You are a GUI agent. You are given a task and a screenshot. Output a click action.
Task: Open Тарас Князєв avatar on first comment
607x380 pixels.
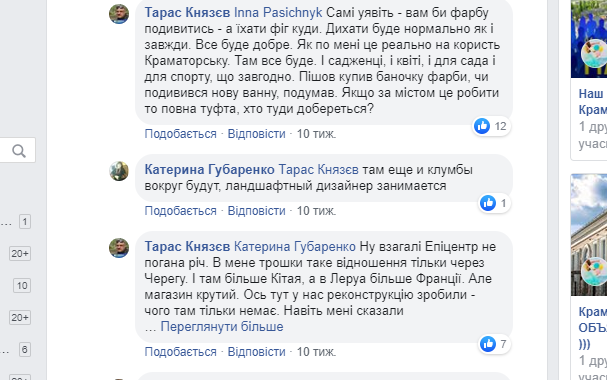tap(119, 14)
